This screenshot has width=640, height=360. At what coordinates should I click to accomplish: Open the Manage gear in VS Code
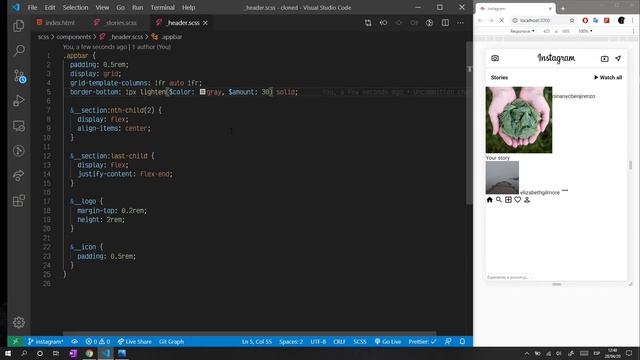click(19, 322)
